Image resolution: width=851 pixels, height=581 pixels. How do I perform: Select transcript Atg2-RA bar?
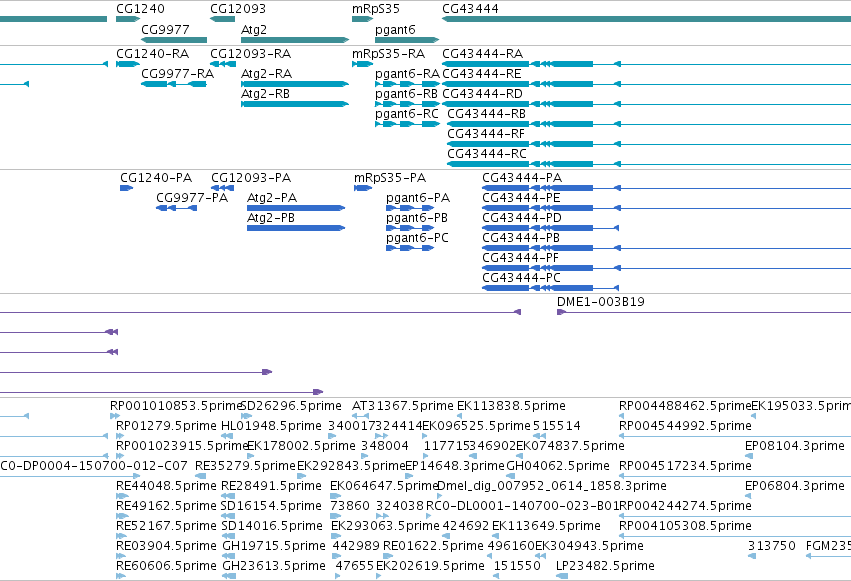point(295,84)
